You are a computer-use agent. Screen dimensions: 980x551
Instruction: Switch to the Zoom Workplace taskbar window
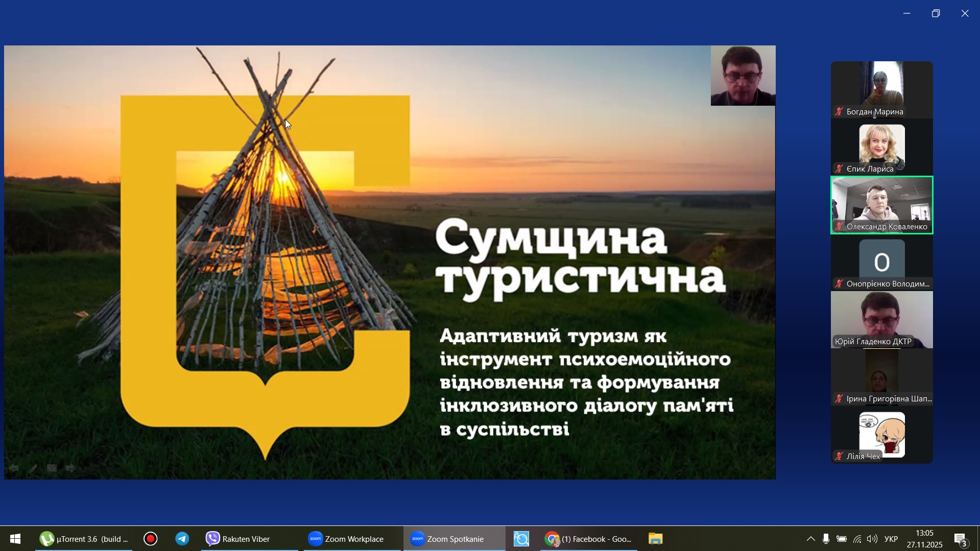click(x=347, y=539)
